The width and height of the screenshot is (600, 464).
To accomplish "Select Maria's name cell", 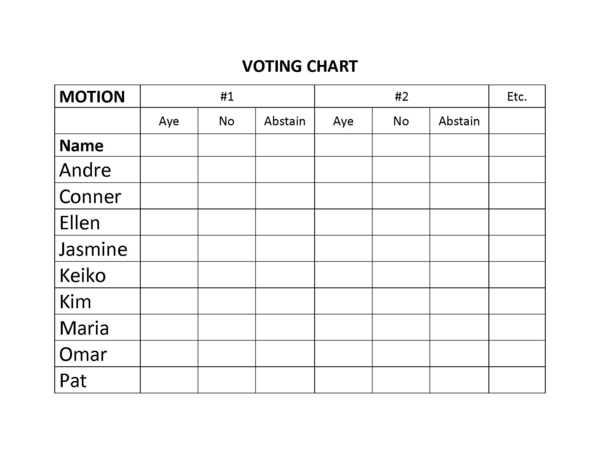I will [x=84, y=328].
